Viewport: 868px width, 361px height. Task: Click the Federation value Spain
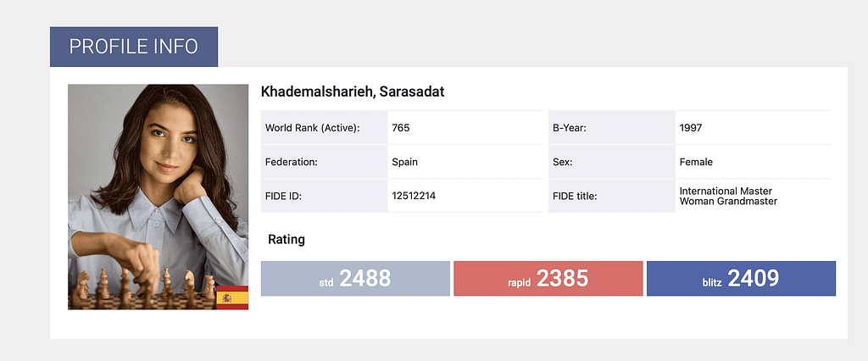point(404,162)
